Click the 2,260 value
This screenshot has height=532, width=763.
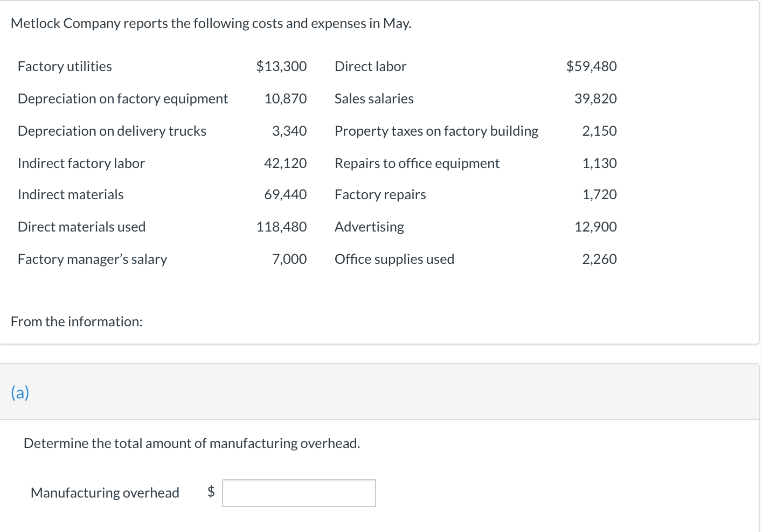600,259
